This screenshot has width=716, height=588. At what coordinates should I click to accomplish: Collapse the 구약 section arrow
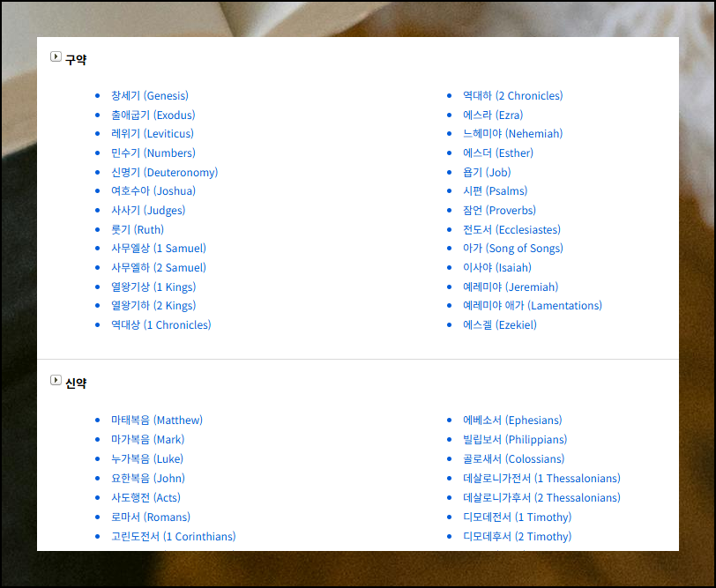point(56,56)
